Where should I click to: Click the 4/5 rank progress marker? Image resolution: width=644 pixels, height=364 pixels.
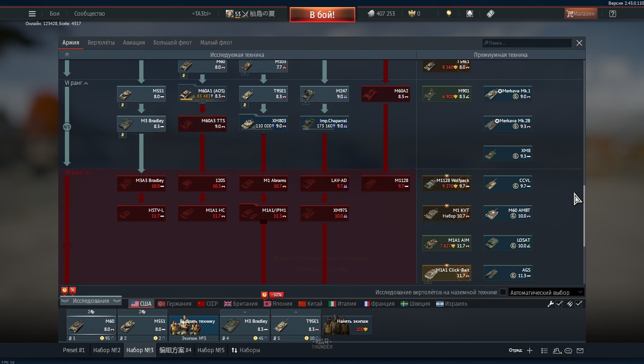[67, 127]
